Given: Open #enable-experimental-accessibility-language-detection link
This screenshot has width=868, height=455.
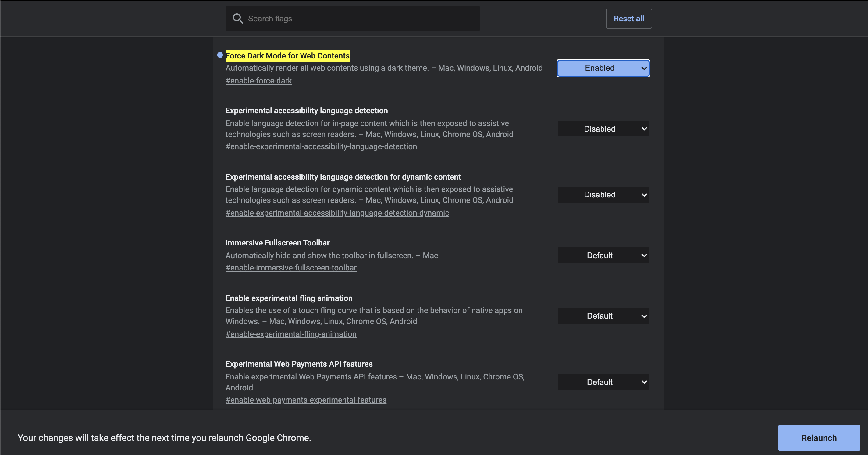Looking at the screenshot, I should [x=321, y=146].
